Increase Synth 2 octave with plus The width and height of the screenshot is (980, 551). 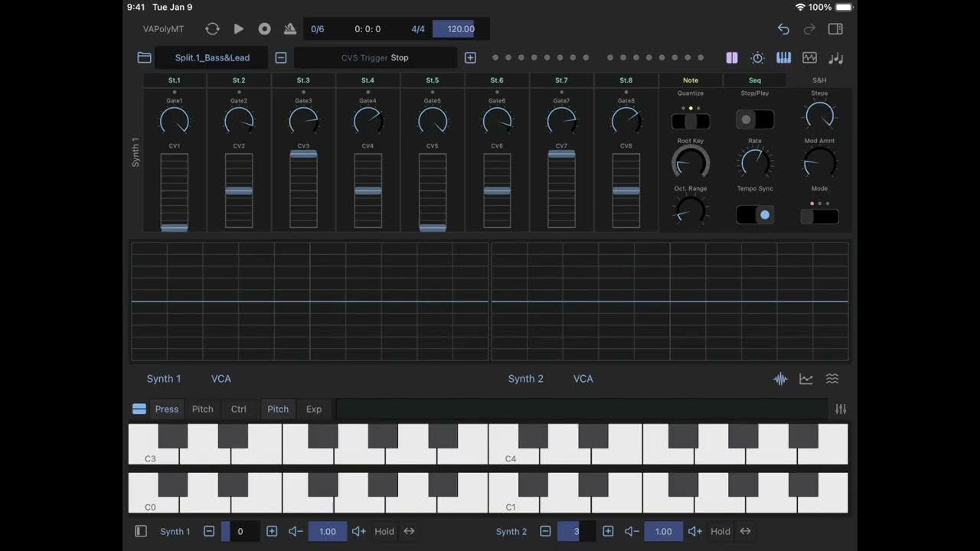(x=608, y=531)
